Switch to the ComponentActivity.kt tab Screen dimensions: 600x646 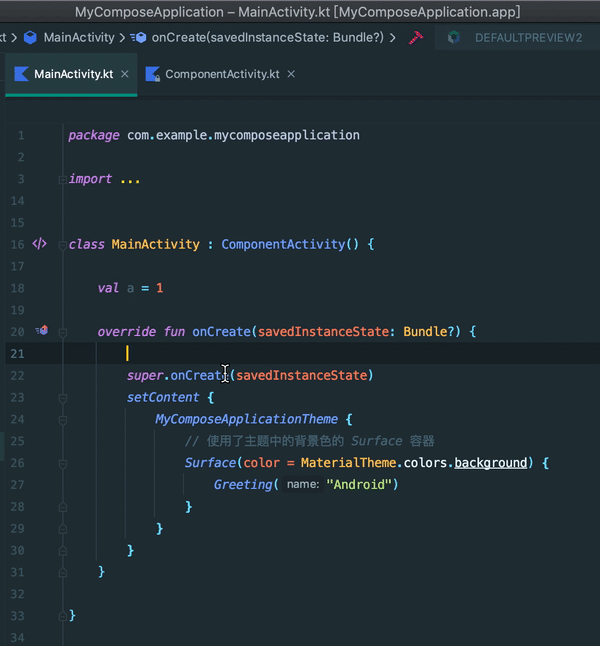coord(222,74)
